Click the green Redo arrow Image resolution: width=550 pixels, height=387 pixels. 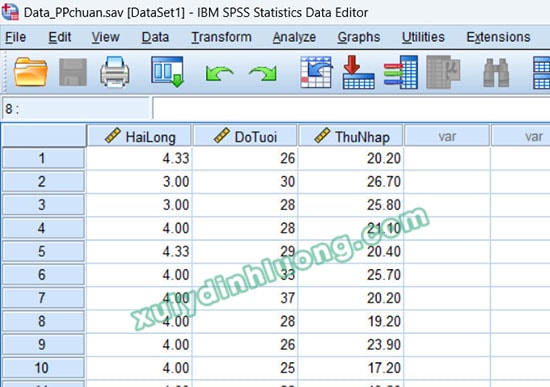click(263, 73)
